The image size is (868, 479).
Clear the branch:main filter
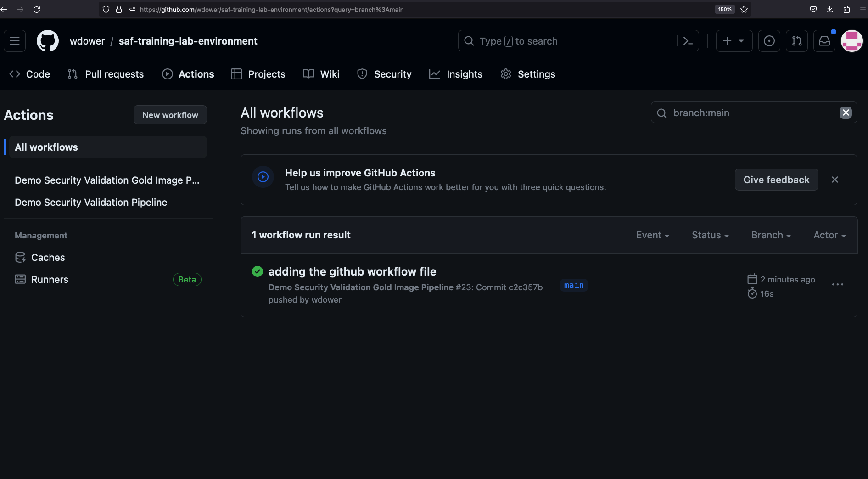846,113
